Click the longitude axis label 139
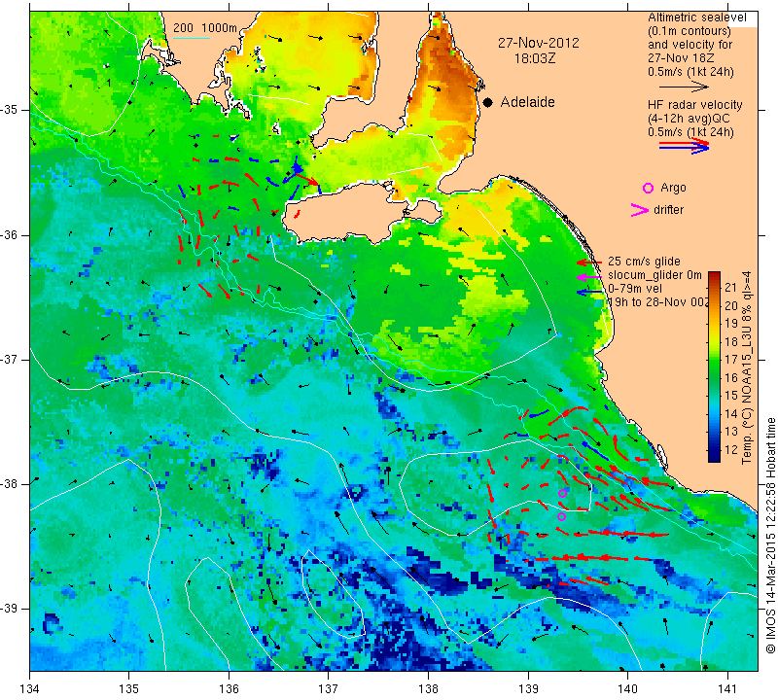This screenshot has height=700, width=778. click(x=528, y=689)
